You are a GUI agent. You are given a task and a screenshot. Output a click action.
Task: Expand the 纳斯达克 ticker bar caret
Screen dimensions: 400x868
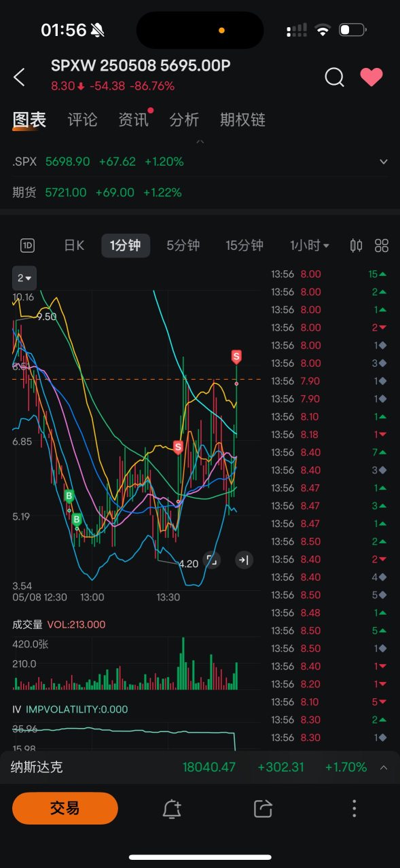point(384,767)
